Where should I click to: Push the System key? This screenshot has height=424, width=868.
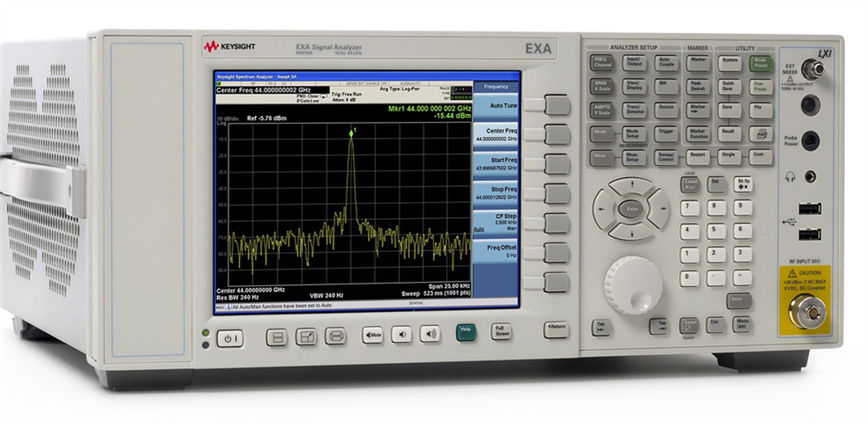coord(729,63)
